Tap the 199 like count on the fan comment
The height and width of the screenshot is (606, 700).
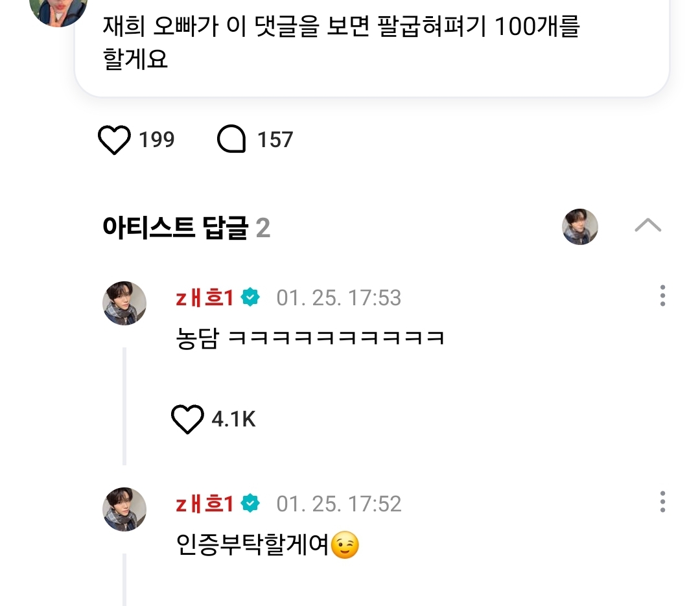point(156,140)
